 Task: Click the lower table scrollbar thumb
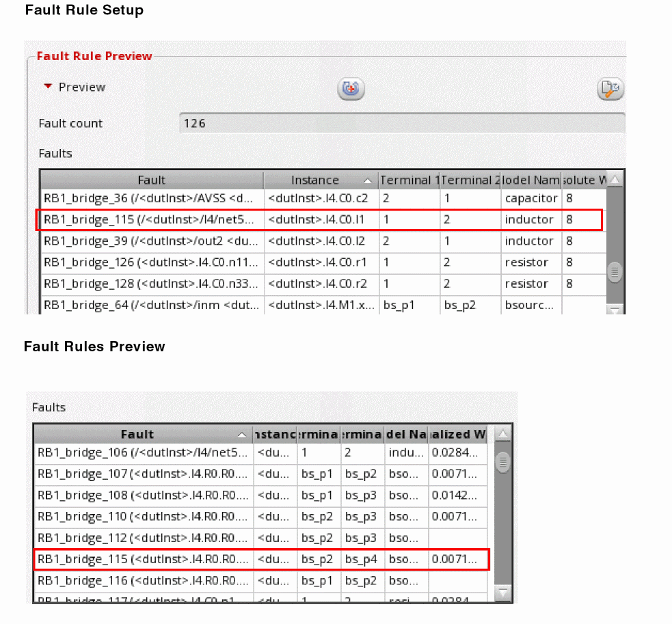[502, 463]
